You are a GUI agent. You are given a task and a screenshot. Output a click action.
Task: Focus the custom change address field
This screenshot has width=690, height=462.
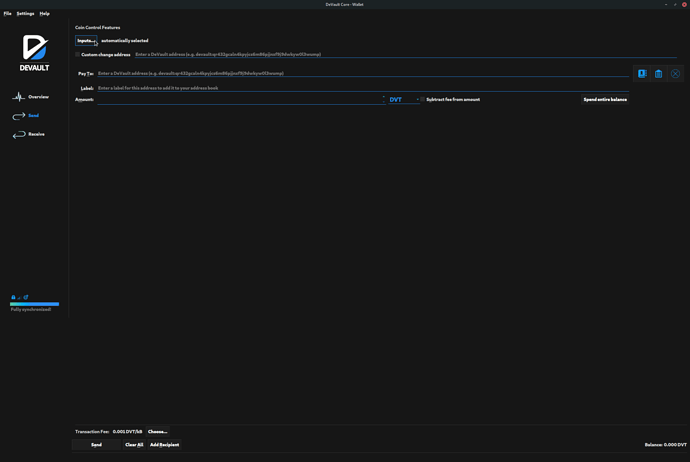pos(406,55)
